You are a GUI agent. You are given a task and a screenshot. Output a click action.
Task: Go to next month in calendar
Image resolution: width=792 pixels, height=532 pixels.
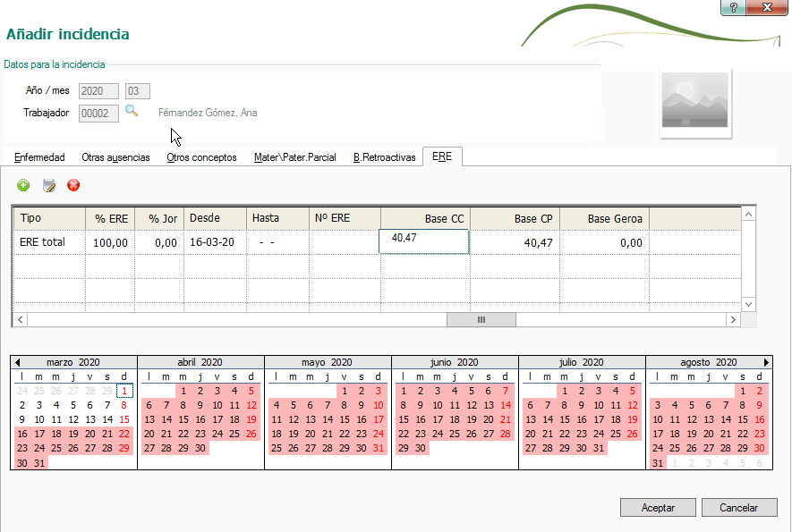coord(766,362)
